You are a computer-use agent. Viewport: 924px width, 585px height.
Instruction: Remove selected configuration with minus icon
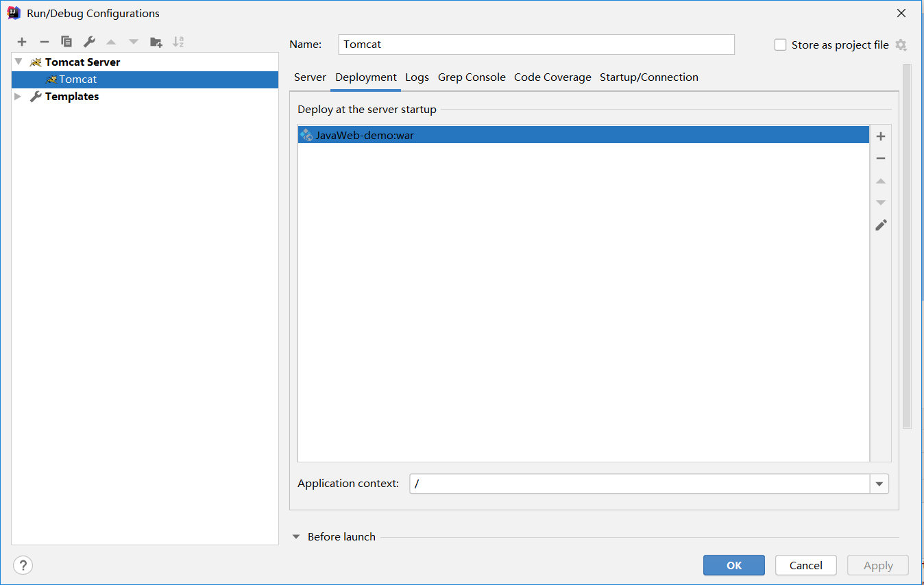[44, 42]
